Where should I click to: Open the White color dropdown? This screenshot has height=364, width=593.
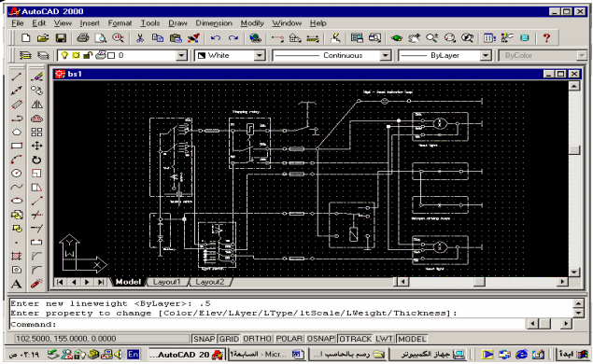[260, 56]
